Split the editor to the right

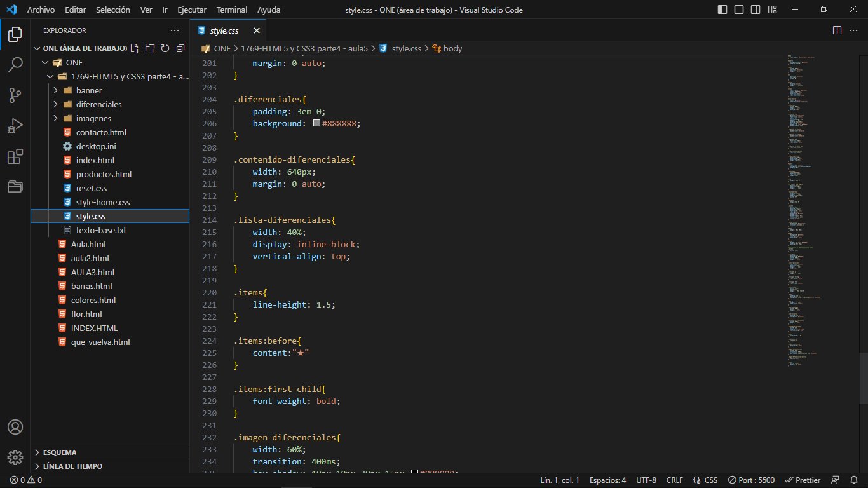tap(837, 30)
